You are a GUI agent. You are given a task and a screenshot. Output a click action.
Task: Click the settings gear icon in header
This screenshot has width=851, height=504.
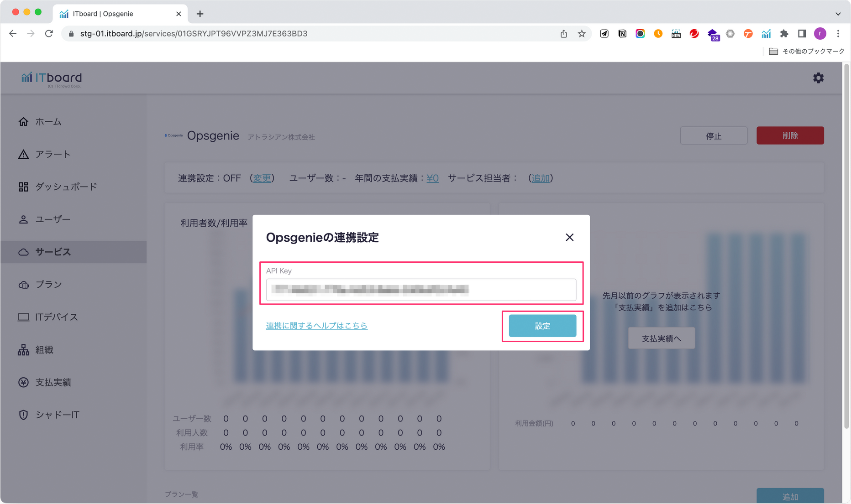pyautogui.click(x=818, y=78)
